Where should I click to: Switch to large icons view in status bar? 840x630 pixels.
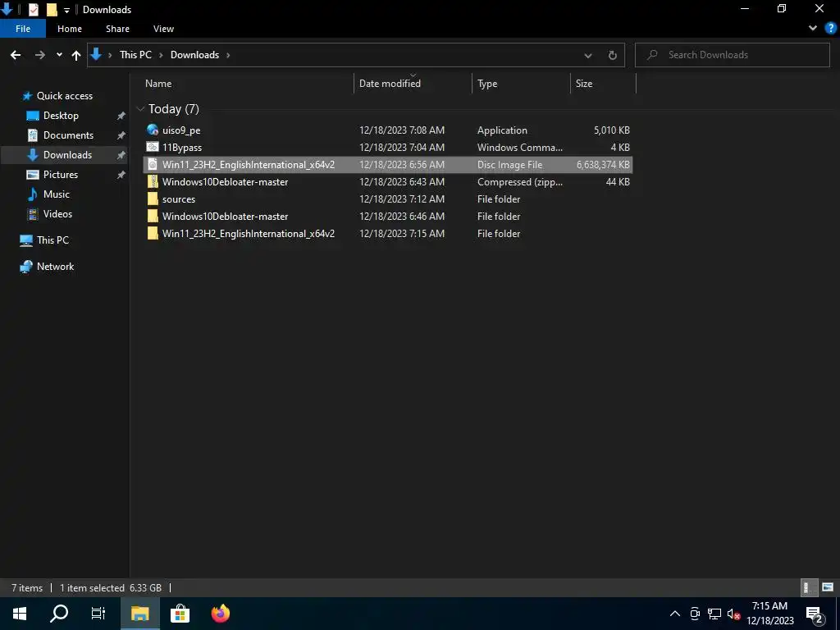pyautogui.click(x=827, y=587)
